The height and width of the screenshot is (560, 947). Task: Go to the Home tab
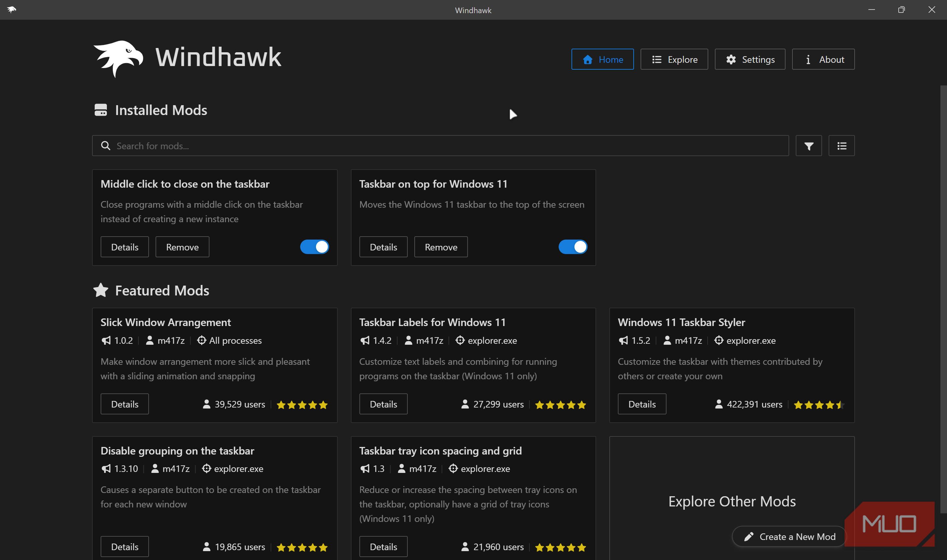[602, 59]
